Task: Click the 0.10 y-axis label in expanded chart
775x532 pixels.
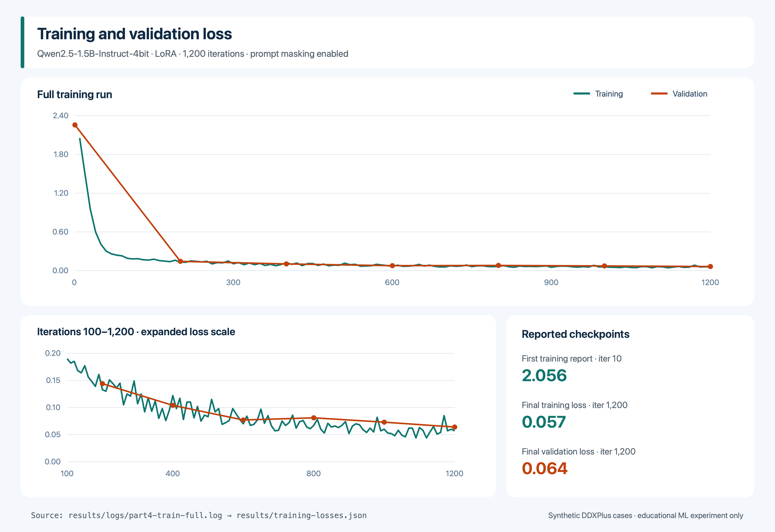Action: click(53, 407)
